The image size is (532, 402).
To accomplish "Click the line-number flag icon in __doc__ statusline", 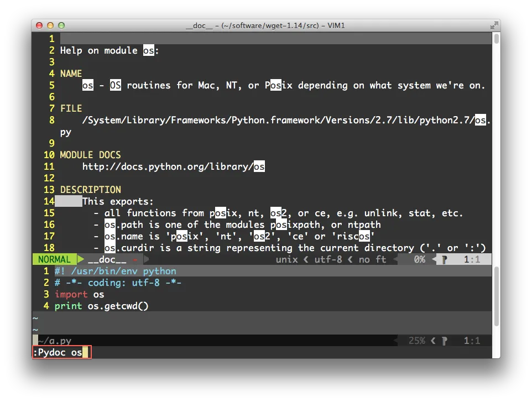I will pos(444,259).
